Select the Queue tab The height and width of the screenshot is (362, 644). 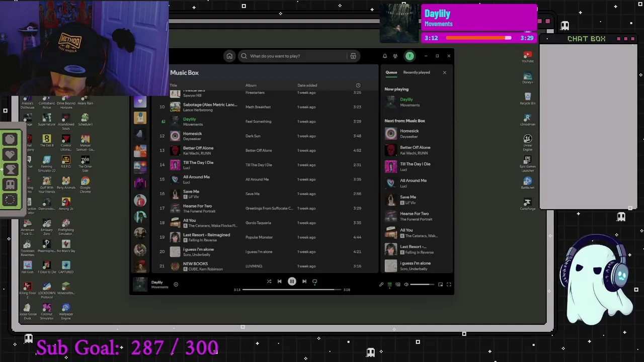tap(391, 72)
